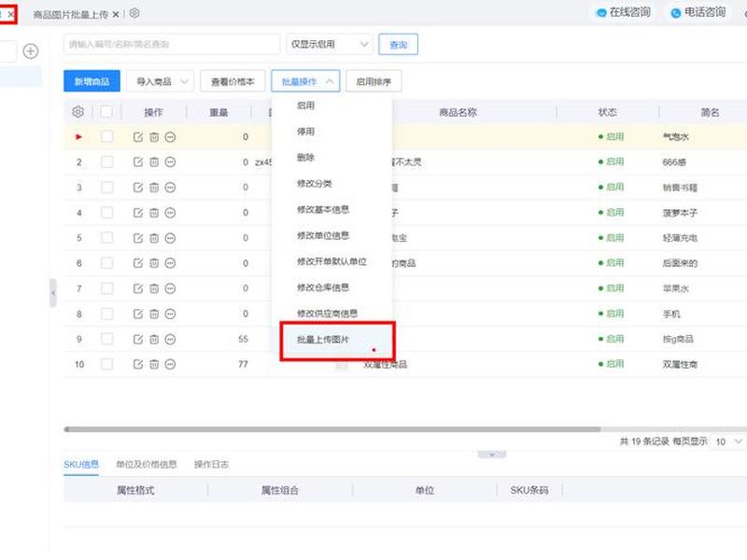
Task: Click the 启用排序 button
Action: 373,81
